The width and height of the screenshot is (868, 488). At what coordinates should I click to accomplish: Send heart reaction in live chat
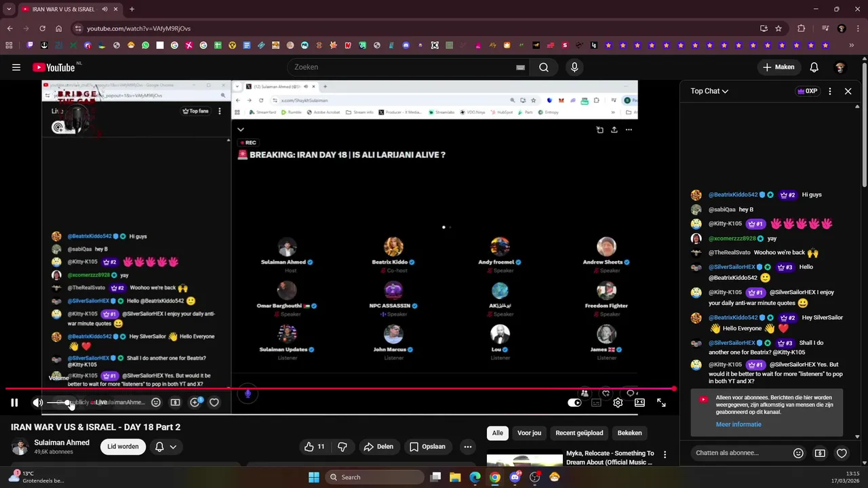pos(842,453)
